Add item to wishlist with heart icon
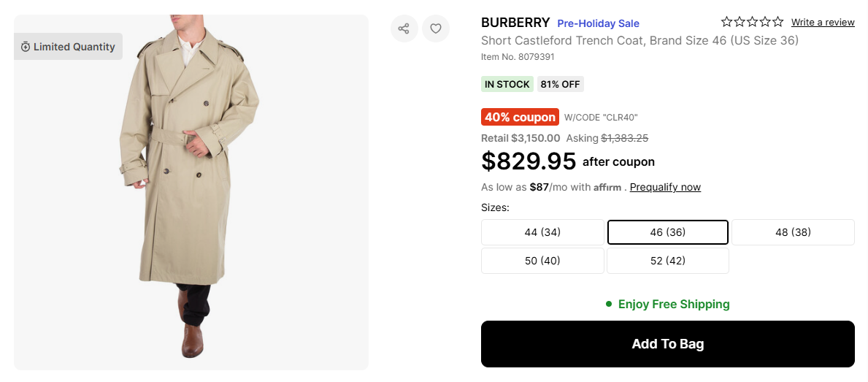The image size is (868, 382). click(436, 28)
